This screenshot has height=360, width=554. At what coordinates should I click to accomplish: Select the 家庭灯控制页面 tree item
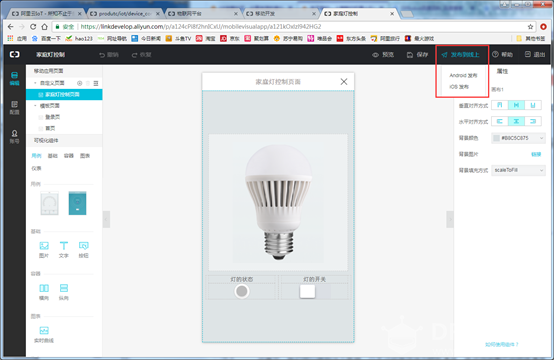click(x=64, y=94)
